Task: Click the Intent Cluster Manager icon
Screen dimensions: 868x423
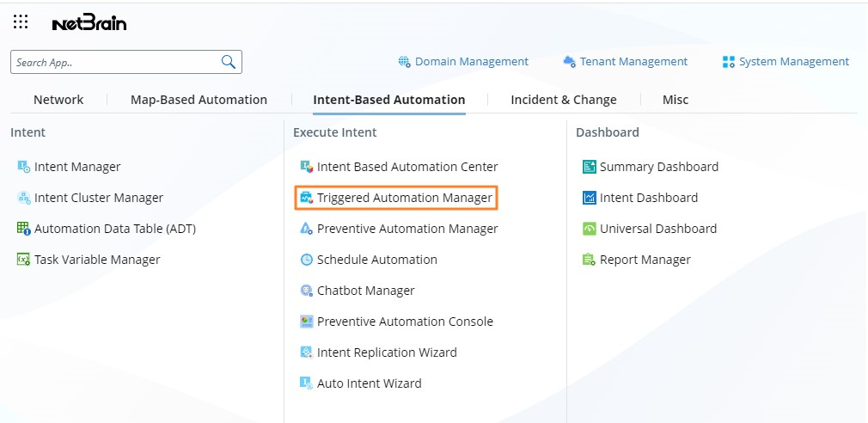Action: pyautogui.click(x=24, y=198)
